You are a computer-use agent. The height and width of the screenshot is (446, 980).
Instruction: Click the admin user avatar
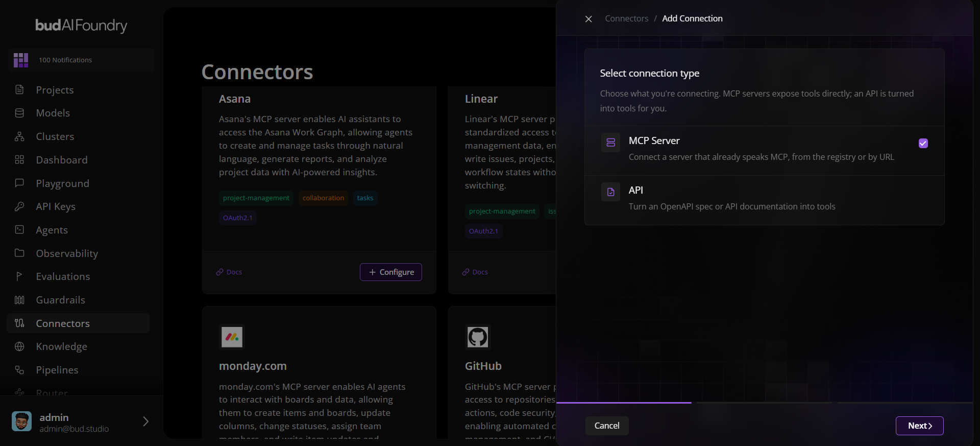21,421
